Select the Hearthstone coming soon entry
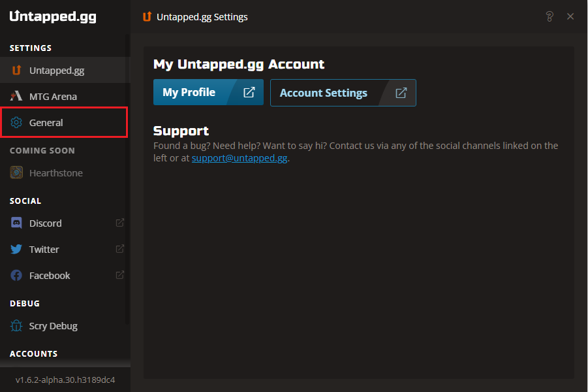Viewport: 588px width, 392px height. pos(64,173)
